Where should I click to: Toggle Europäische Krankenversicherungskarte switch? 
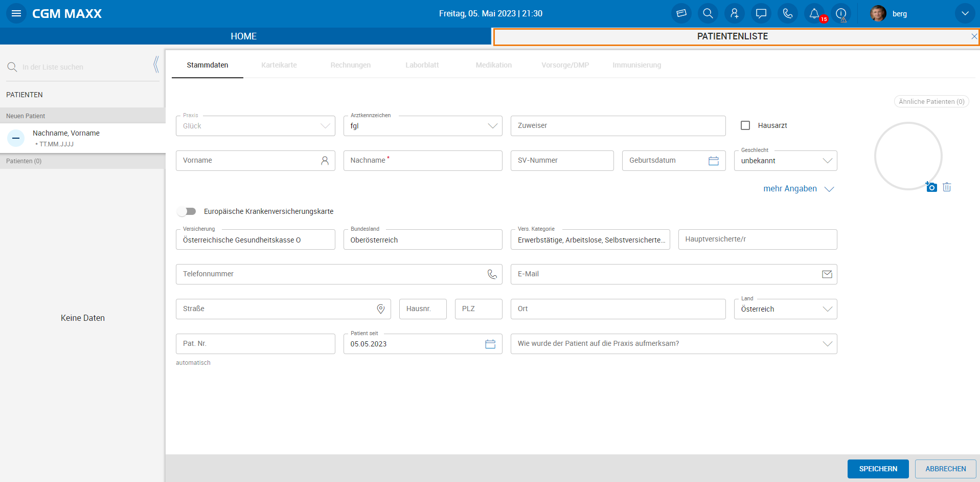187,211
